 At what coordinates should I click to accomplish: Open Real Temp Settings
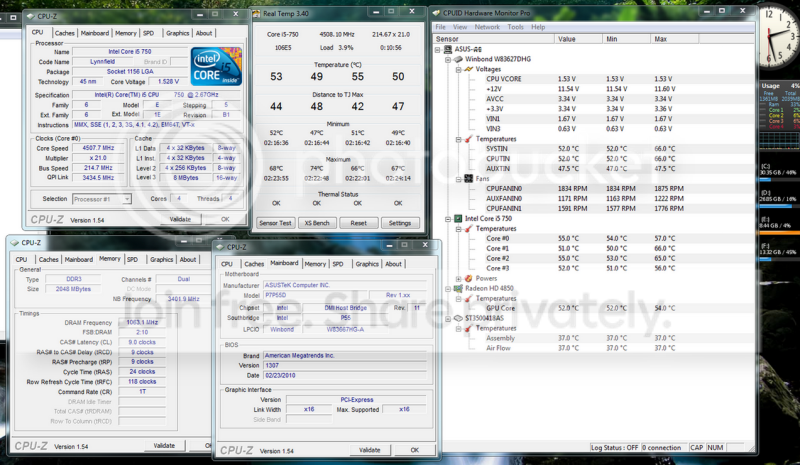(x=398, y=223)
